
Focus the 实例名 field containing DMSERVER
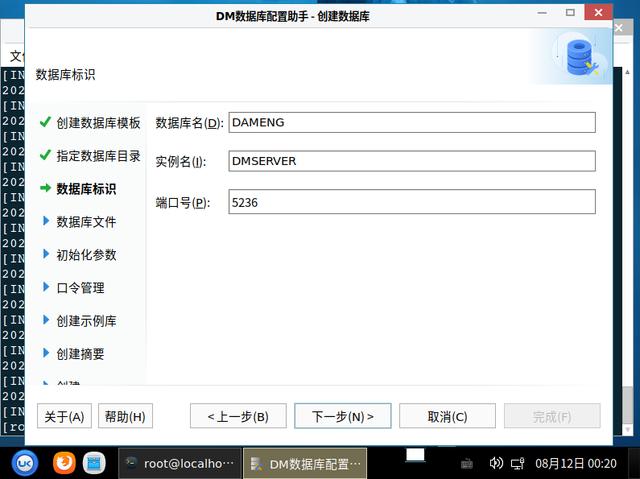412,161
